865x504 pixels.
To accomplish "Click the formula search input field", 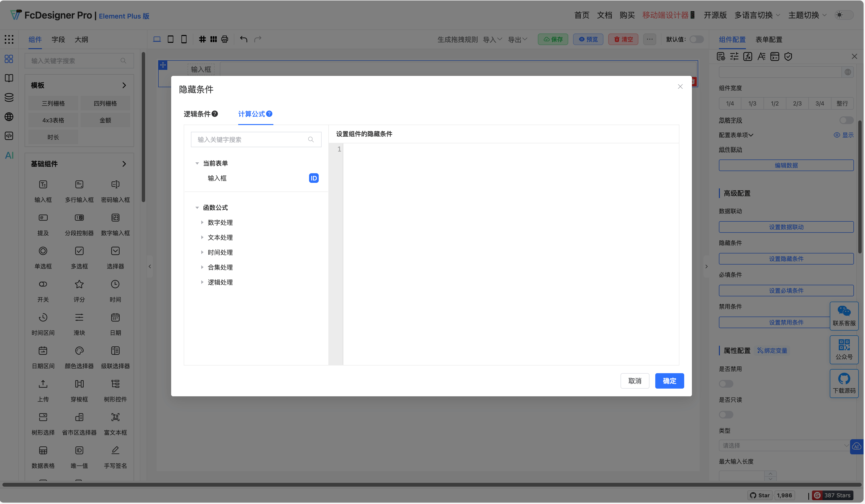I will pos(256,139).
